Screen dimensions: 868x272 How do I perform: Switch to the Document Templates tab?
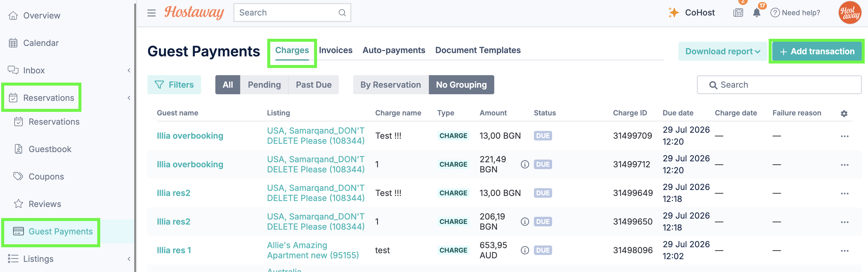click(x=478, y=50)
